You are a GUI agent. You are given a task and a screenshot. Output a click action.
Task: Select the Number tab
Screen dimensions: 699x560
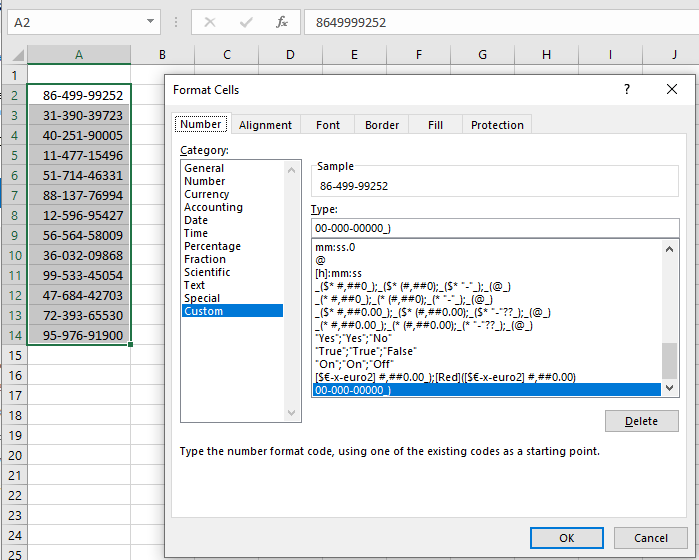point(201,124)
